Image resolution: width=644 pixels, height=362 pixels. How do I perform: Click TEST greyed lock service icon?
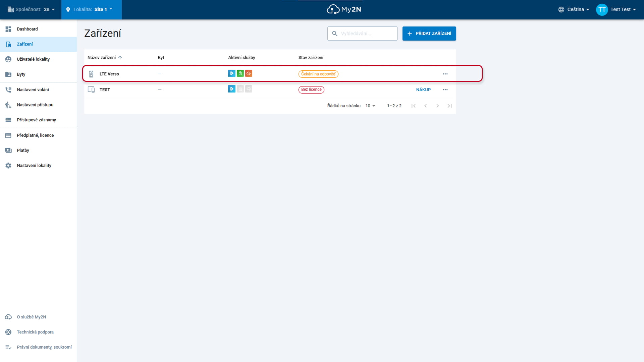click(240, 89)
